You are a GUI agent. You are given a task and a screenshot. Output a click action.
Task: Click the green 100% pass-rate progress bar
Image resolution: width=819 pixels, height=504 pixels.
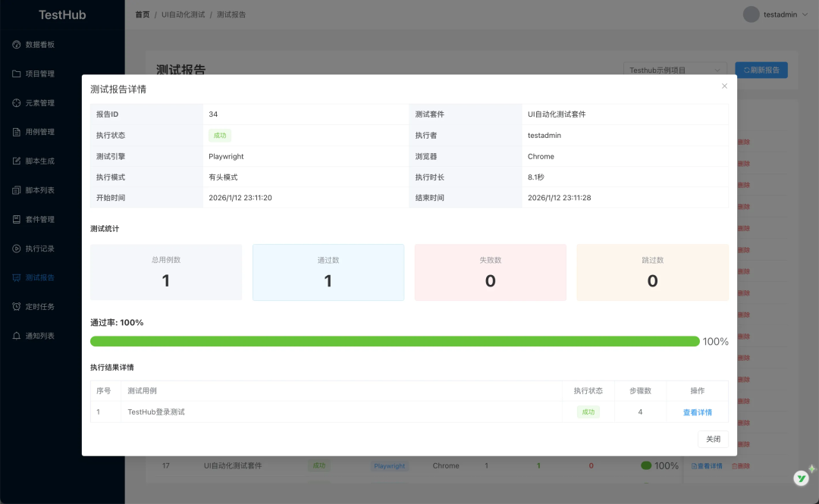[x=394, y=341]
